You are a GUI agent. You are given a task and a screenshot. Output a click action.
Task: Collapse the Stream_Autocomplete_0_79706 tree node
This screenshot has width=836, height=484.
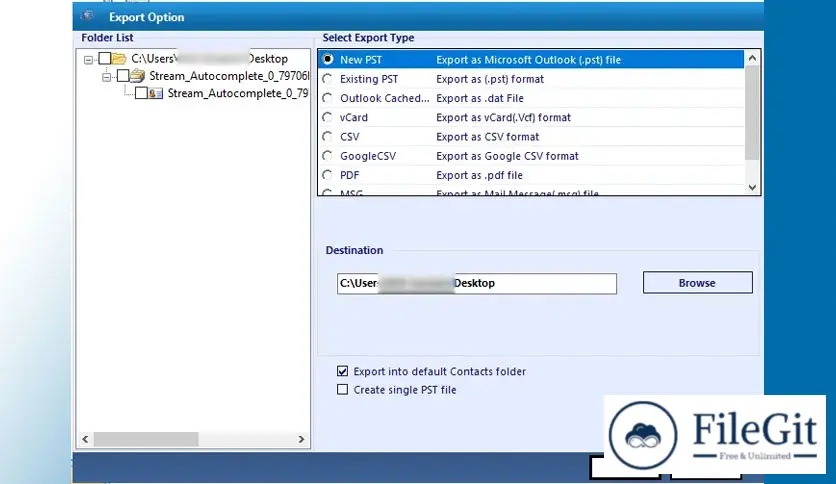(x=107, y=77)
